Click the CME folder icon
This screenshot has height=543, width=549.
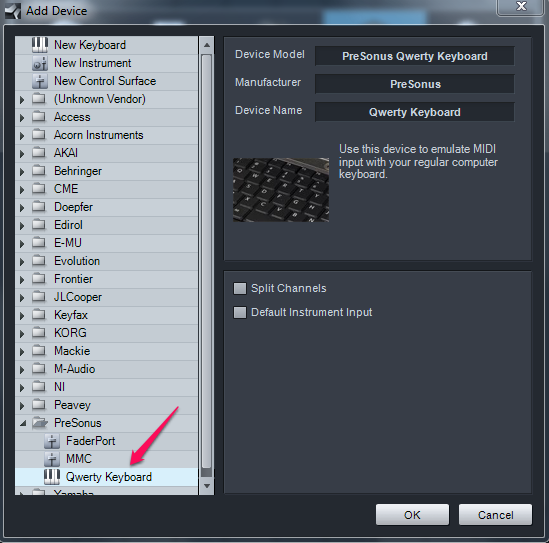39,189
